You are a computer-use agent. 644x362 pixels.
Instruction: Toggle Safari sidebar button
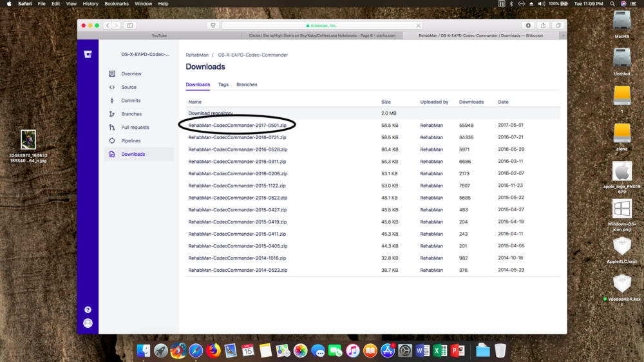point(129,26)
